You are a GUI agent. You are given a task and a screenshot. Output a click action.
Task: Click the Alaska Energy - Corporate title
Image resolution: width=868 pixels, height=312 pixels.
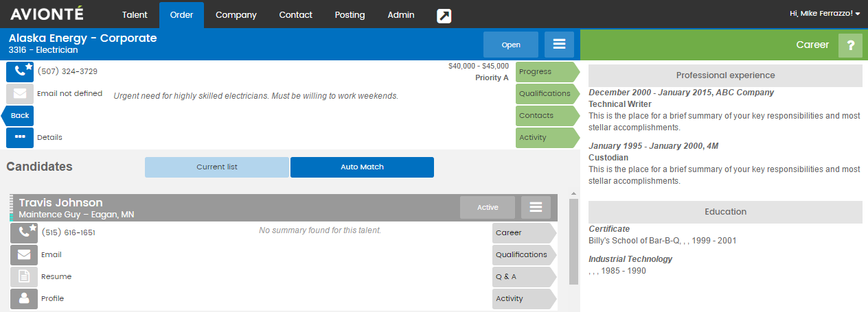[83, 38]
